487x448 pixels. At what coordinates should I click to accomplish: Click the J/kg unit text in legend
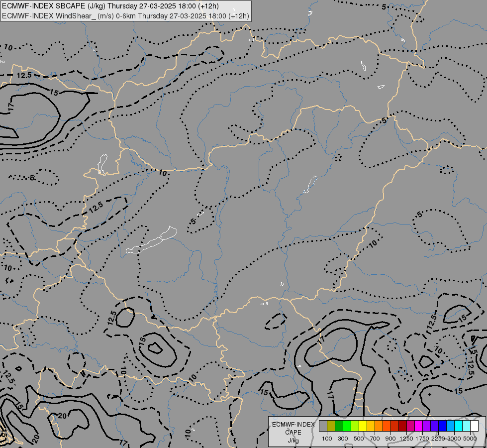click(293, 441)
